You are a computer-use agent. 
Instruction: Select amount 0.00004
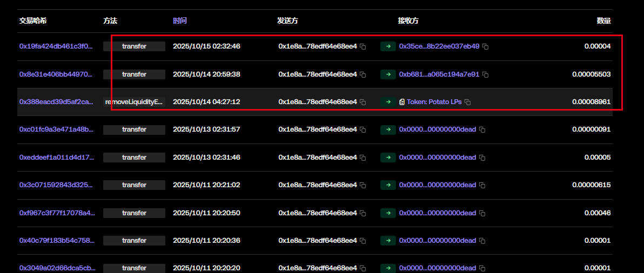click(598, 46)
